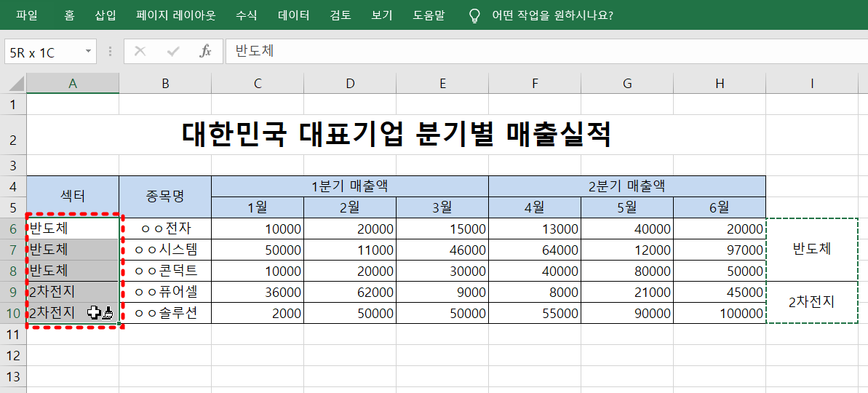Click the 5월 header cell

point(627,207)
